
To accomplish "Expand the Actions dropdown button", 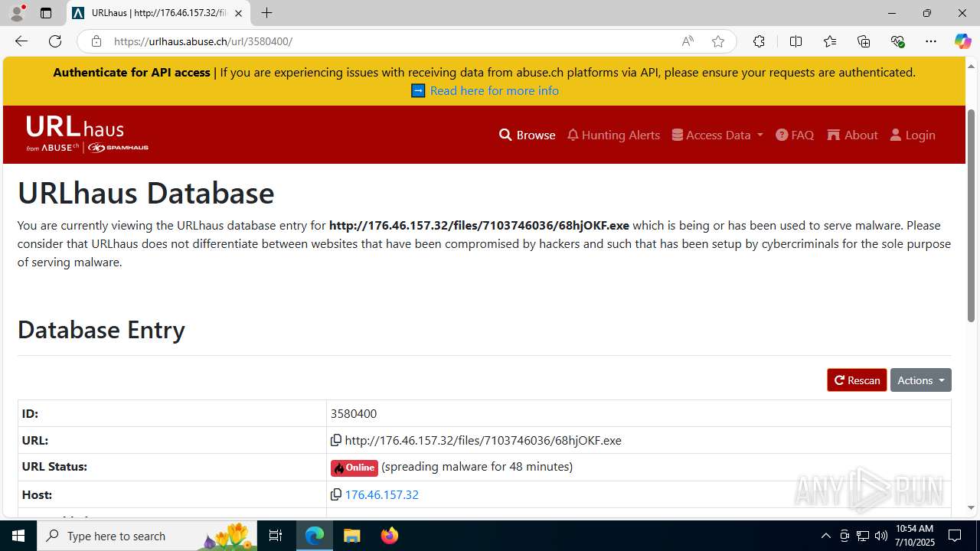I will [920, 380].
